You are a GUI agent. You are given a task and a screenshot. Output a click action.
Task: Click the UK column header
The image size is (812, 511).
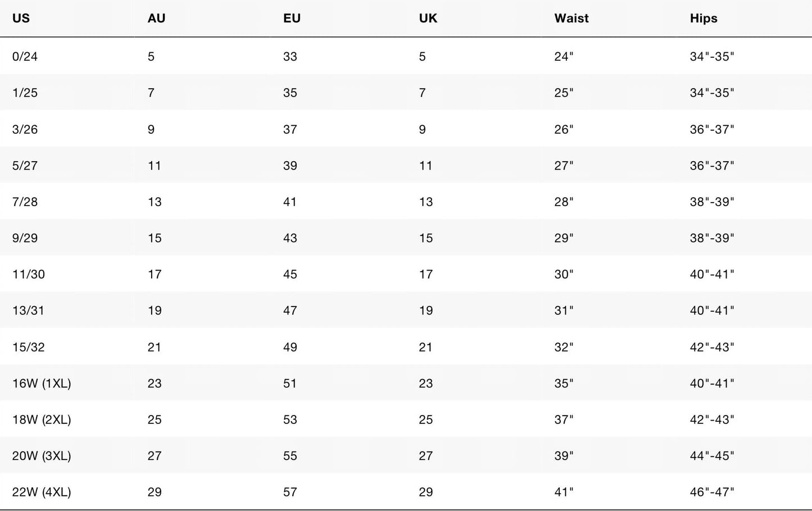(428, 18)
